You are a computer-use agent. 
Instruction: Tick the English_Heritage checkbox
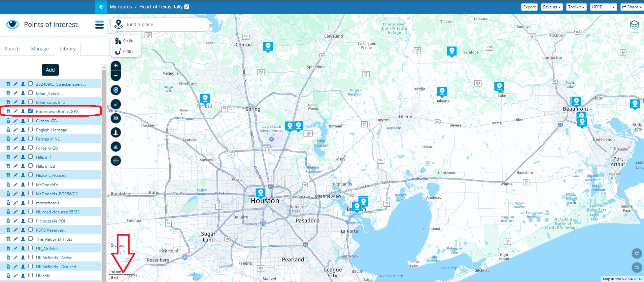tap(31, 129)
